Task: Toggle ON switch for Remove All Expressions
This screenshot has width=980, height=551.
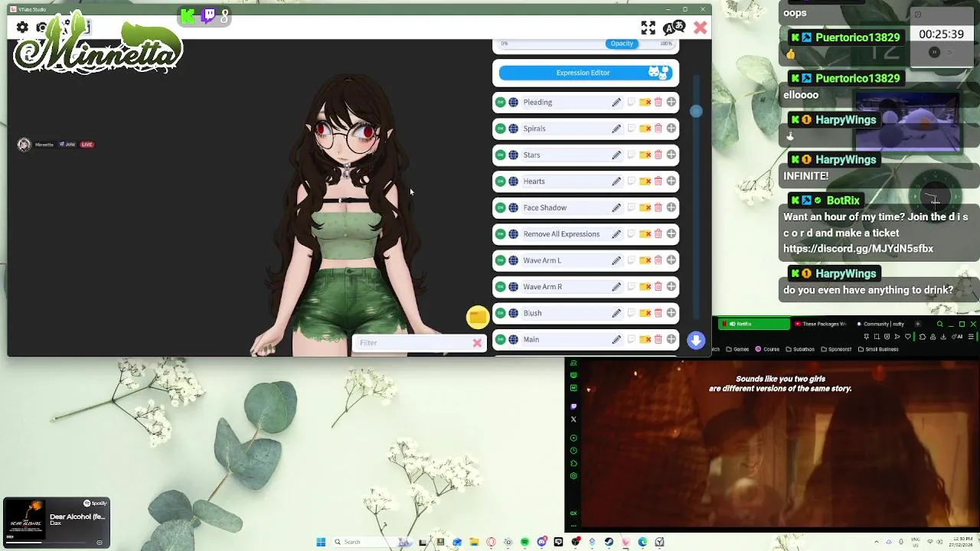Action: [x=500, y=234]
